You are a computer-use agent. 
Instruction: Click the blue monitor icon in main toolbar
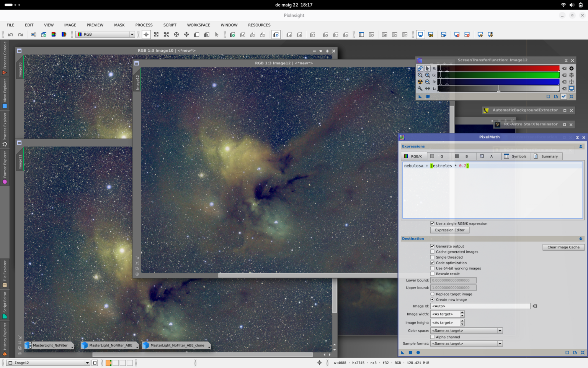pyautogui.click(x=420, y=34)
